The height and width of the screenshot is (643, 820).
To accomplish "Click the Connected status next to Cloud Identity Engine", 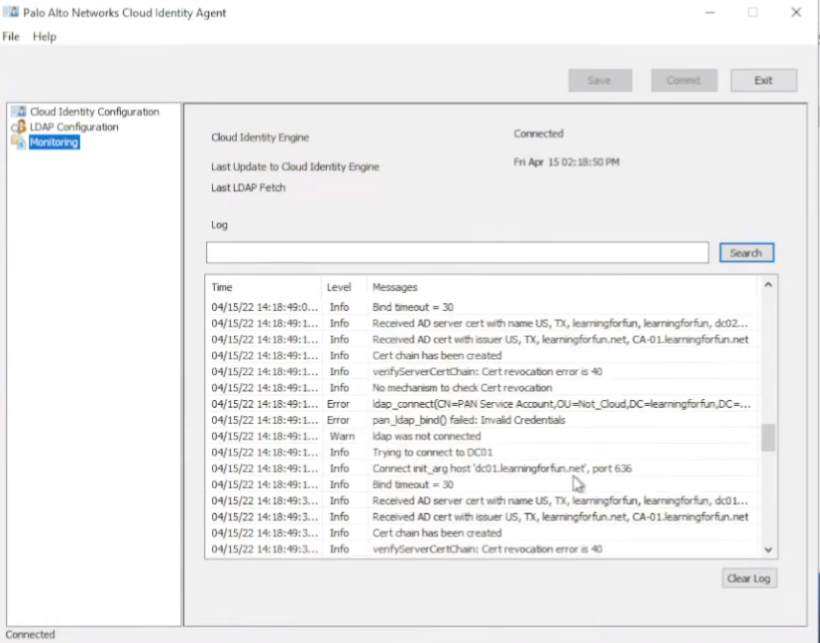I will coord(538,134).
